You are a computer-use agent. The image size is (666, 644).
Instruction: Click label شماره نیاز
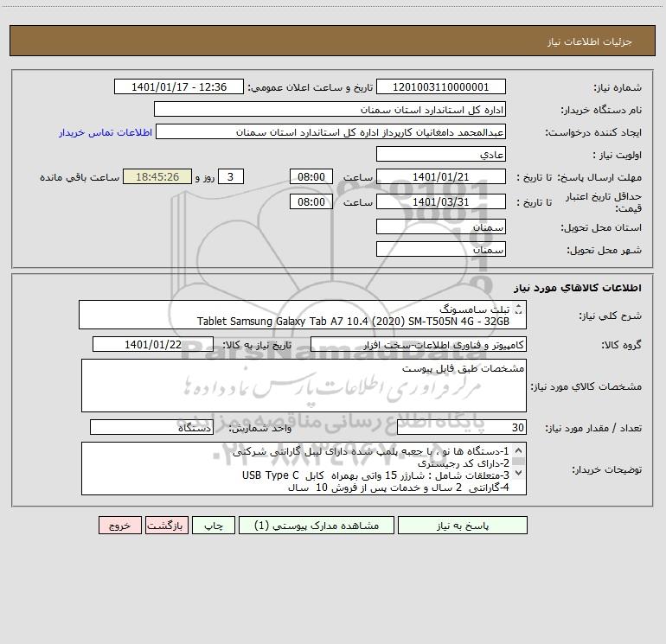[x=618, y=88]
